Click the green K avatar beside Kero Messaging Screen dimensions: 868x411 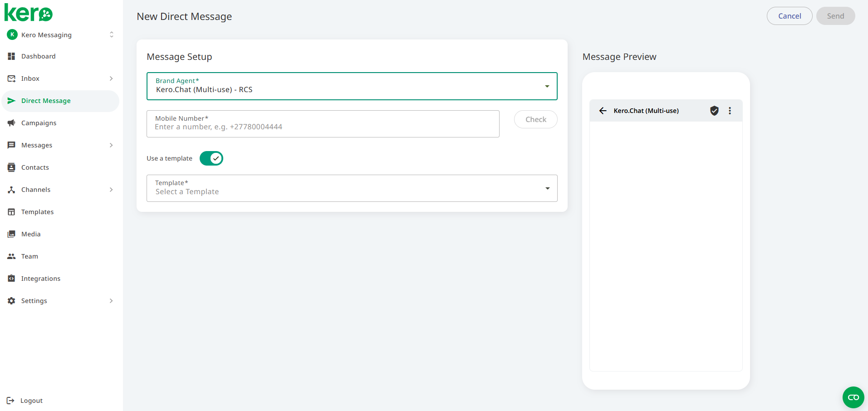[12, 34]
